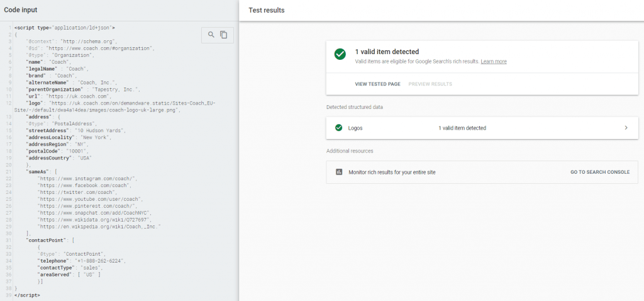
Task: Click the 'Detected structured data' label
Action: 355,107
